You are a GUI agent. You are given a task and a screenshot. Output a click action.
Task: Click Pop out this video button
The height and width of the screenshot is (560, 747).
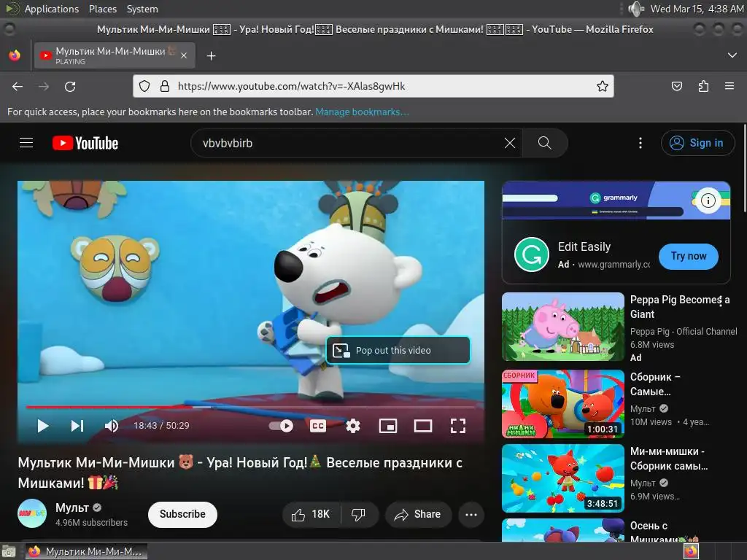click(398, 351)
